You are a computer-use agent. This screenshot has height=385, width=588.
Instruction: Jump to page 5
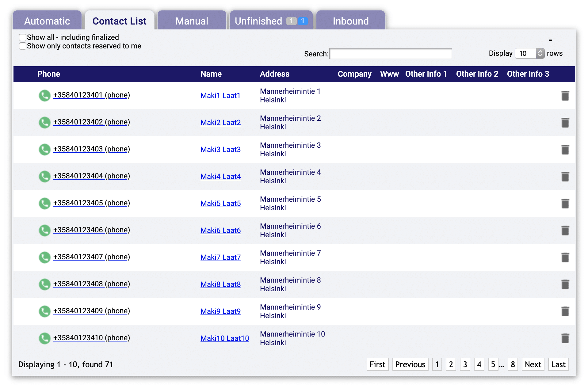pyautogui.click(x=493, y=364)
